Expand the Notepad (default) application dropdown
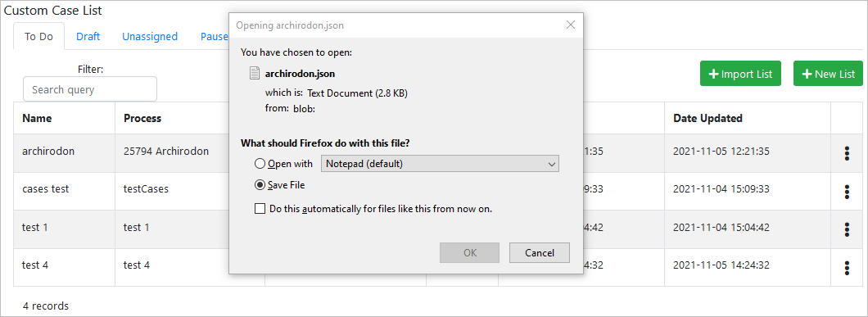 pyautogui.click(x=440, y=164)
